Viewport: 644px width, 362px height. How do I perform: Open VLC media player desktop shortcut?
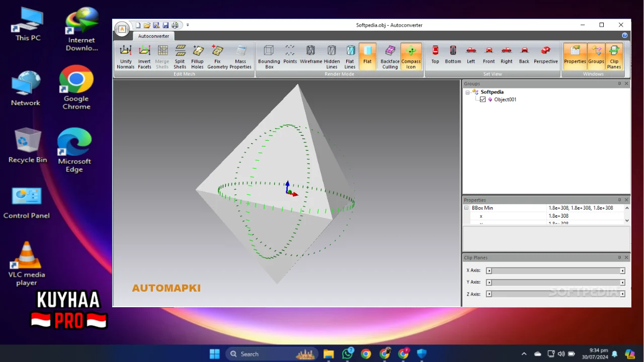(x=27, y=264)
